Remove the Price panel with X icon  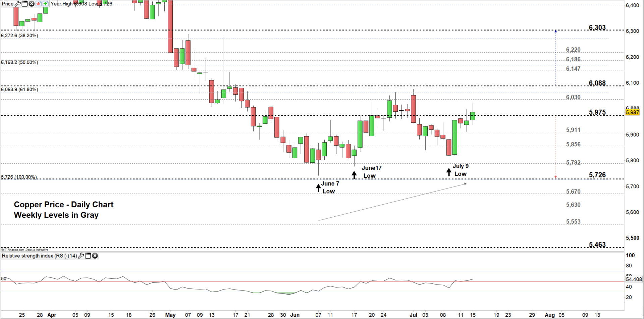(x=32, y=4)
